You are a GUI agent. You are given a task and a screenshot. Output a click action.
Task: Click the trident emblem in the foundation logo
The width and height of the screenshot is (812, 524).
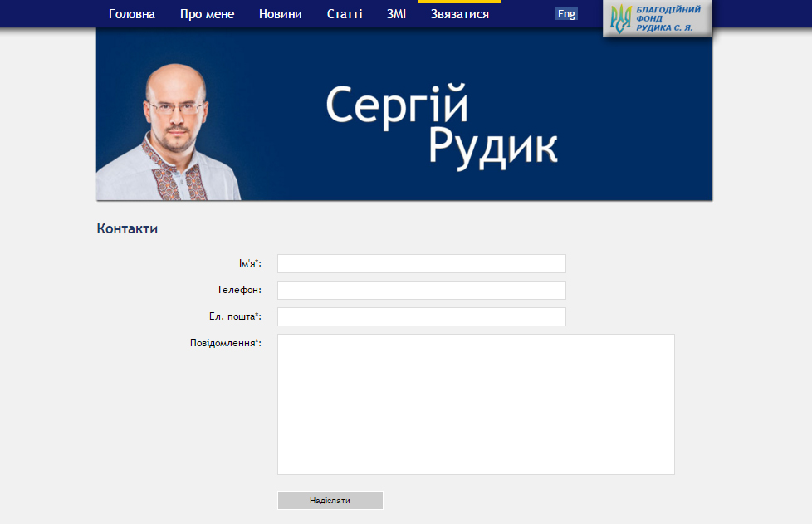coord(620,18)
